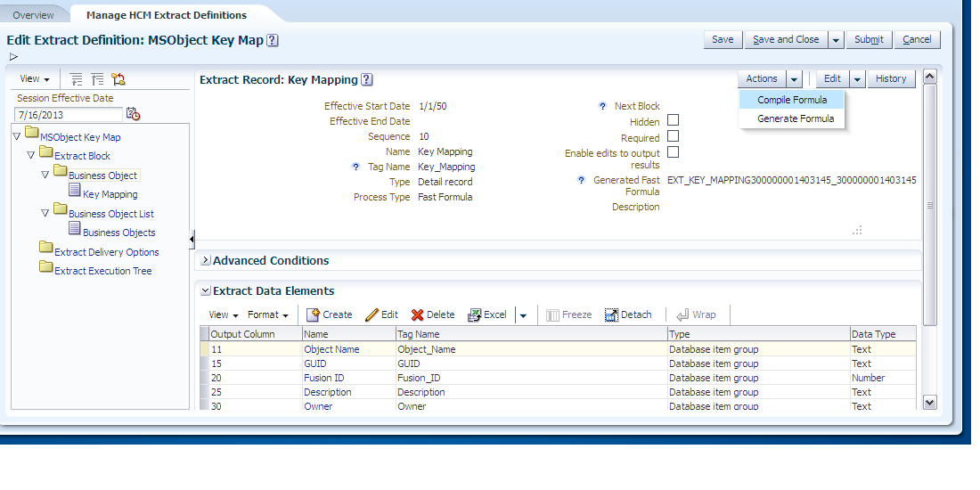The height and width of the screenshot is (490, 980).
Task: Select the Fusion ID name link
Action: point(323,378)
